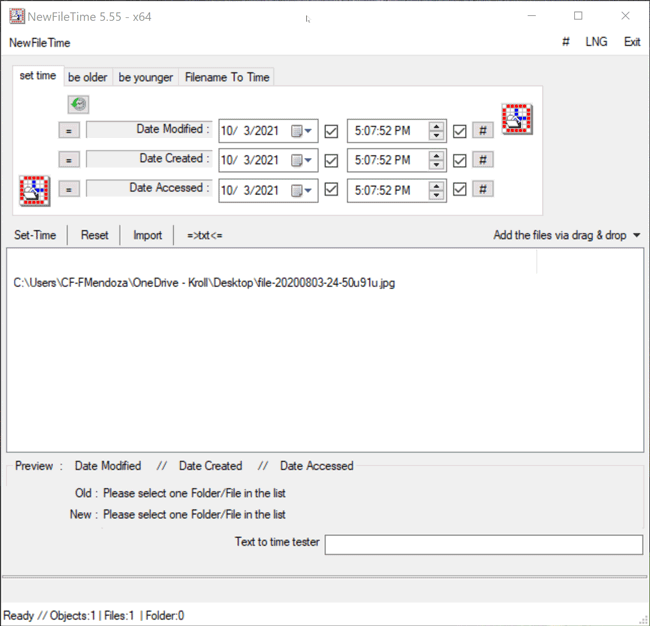Switch to the 'Filename To Time' tab
Viewport: 650px width, 626px height.
pyautogui.click(x=227, y=77)
